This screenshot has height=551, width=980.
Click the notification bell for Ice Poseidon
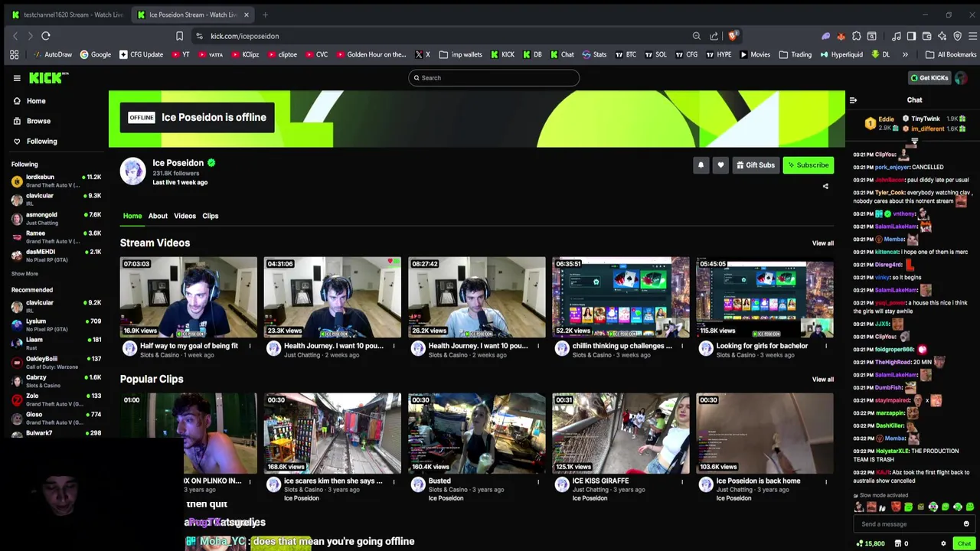click(701, 165)
